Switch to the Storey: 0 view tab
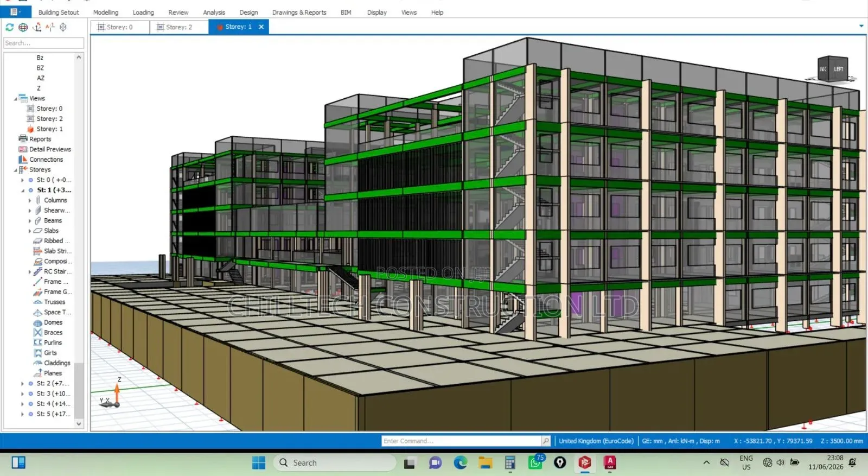The image size is (868, 476). tap(120, 27)
